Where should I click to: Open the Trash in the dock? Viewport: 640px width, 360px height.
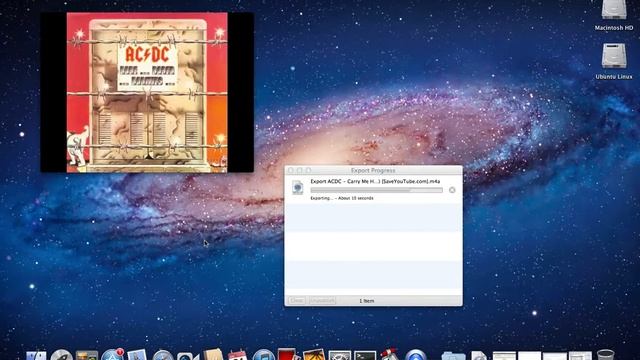(605, 355)
